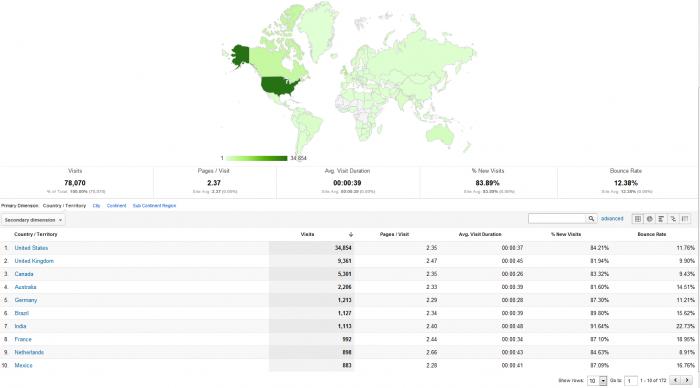The image size is (700, 388).
Task: Open the United Kingdom country row
Action: pyautogui.click(x=34, y=261)
